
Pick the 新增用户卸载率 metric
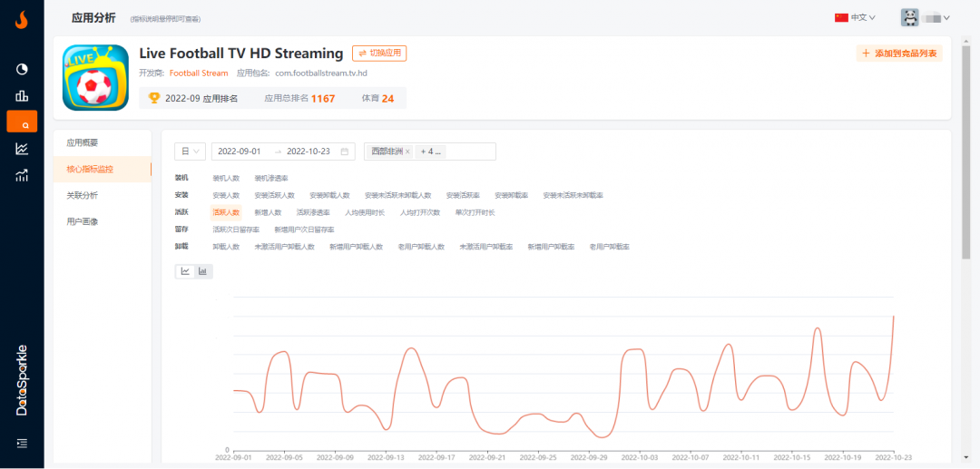point(552,247)
